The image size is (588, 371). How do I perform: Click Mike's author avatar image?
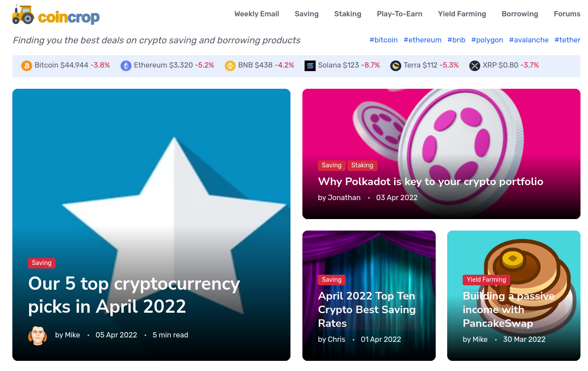coord(38,336)
